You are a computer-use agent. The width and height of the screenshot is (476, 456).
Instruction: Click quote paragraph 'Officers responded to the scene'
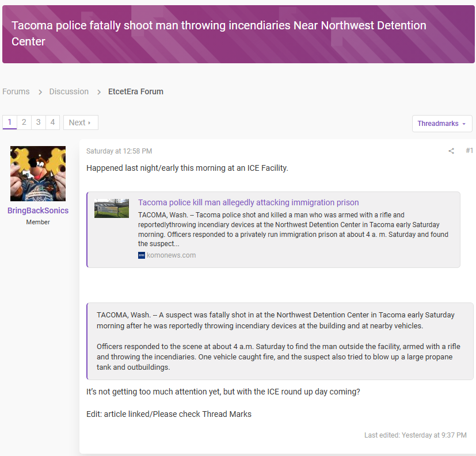pyautogui.click(x=279, y=357)
